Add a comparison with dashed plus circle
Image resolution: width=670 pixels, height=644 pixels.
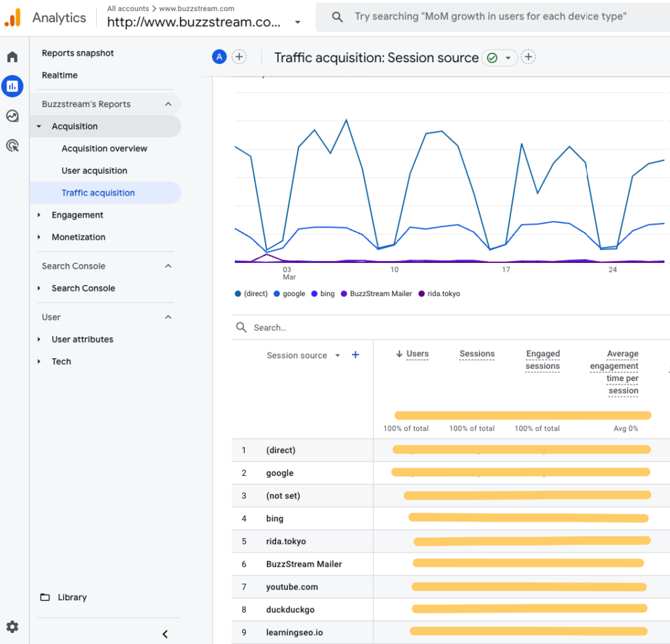[x=239, y=57]
